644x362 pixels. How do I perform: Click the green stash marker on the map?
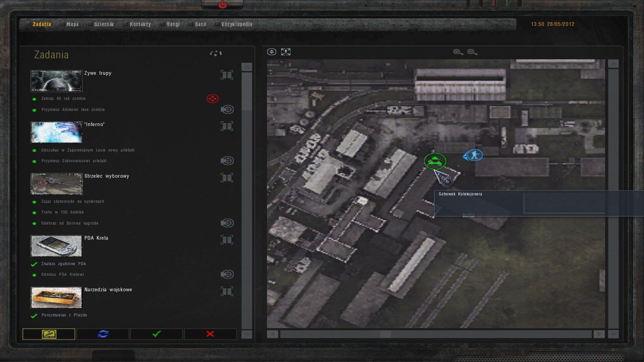(435, 161)
